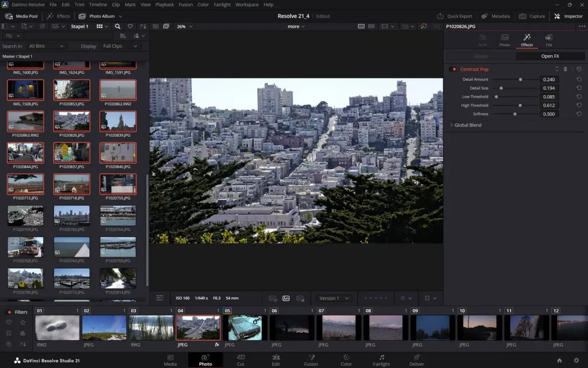Reset the whole Contrast Pop effect
588x368 pixels.
click(x=579, y=69)
